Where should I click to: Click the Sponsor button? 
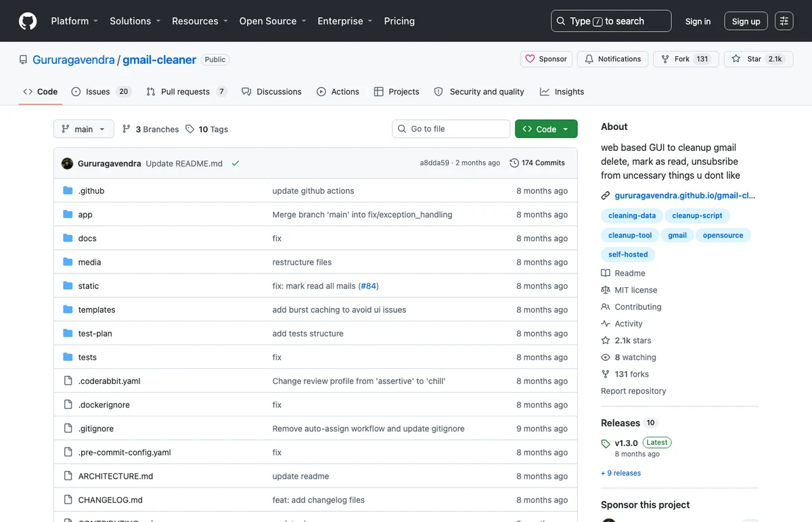coord(546,59)
